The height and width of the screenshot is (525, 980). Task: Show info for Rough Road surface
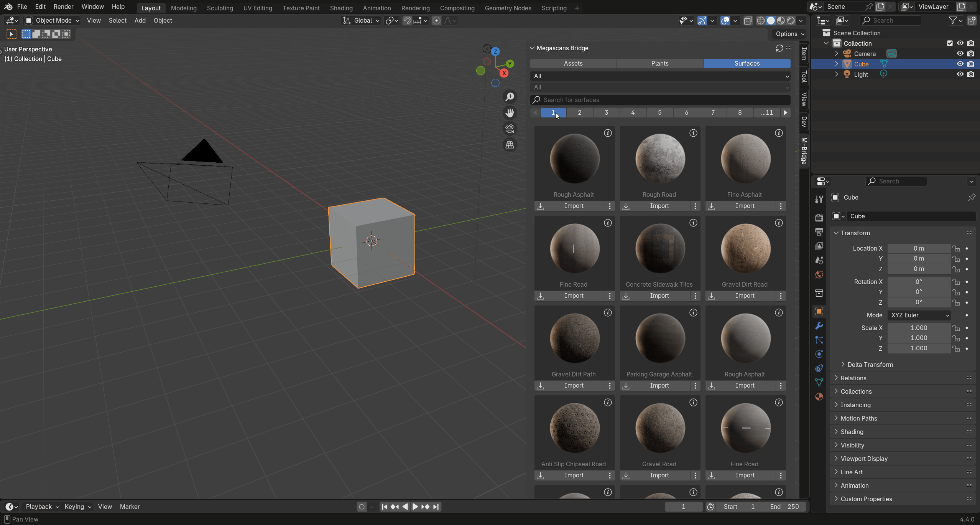point(693,133)
